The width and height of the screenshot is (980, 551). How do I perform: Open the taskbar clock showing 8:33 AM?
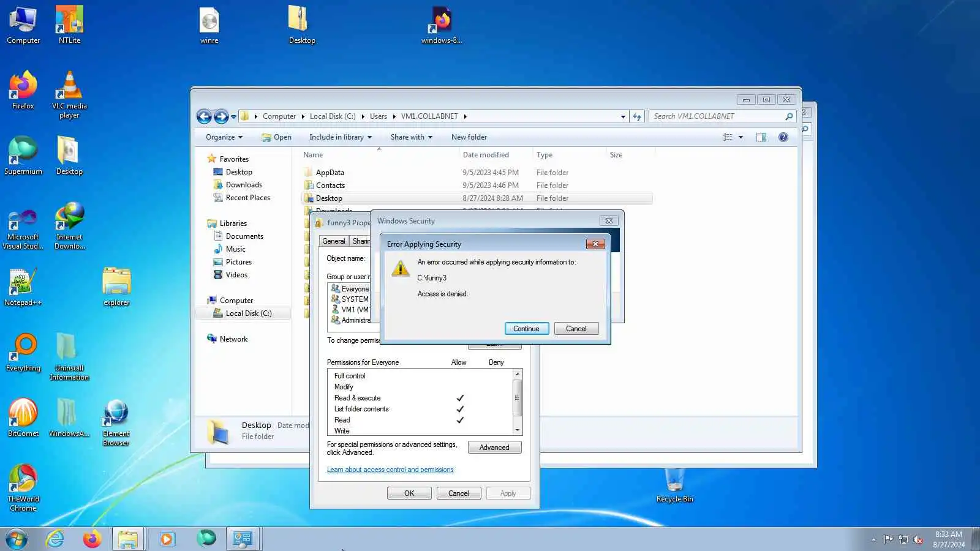click(x=949, y=539)
